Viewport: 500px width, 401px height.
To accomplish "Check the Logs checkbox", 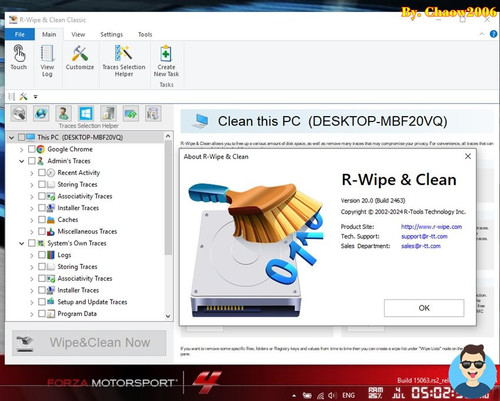I will 42,255.
